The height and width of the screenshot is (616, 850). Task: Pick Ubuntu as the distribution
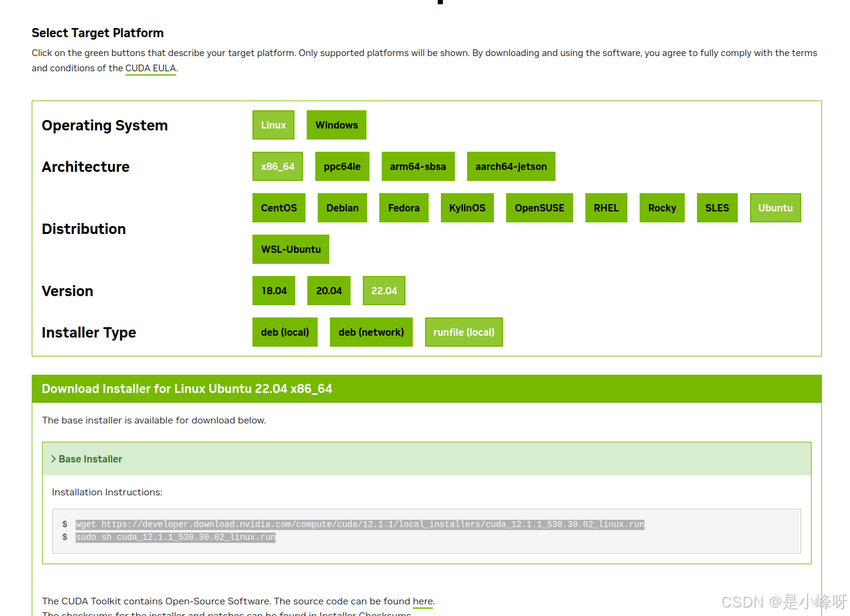[776, 208]
